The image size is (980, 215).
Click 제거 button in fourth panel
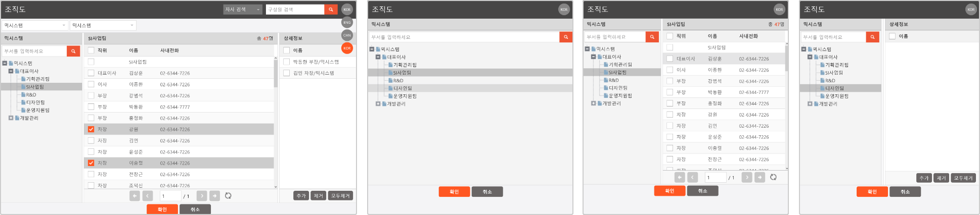coord(941,178)
